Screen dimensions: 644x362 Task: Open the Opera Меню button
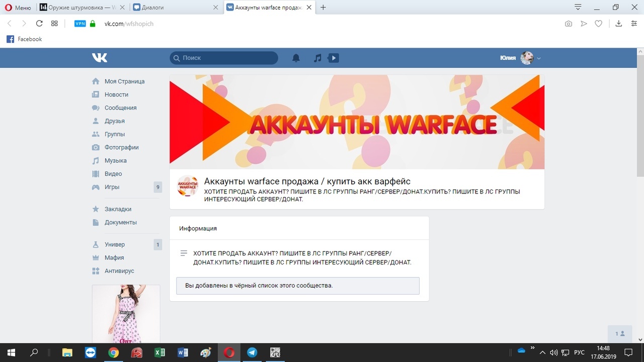coord(18,8)
